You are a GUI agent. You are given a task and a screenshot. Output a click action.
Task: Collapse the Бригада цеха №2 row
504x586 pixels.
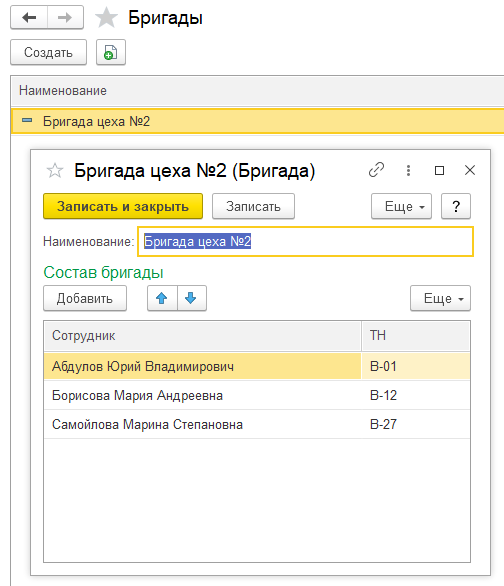pos(27,121)
